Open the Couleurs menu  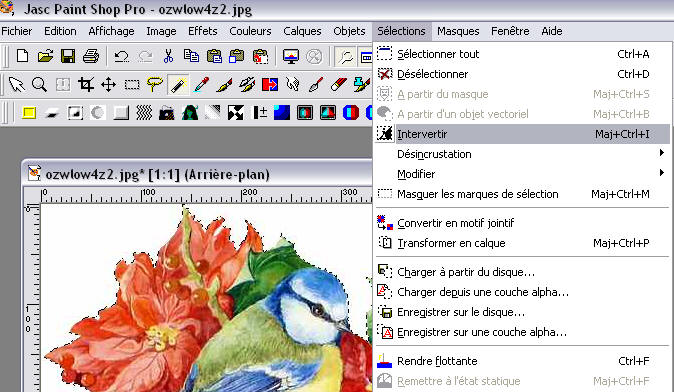click(250, 31)
